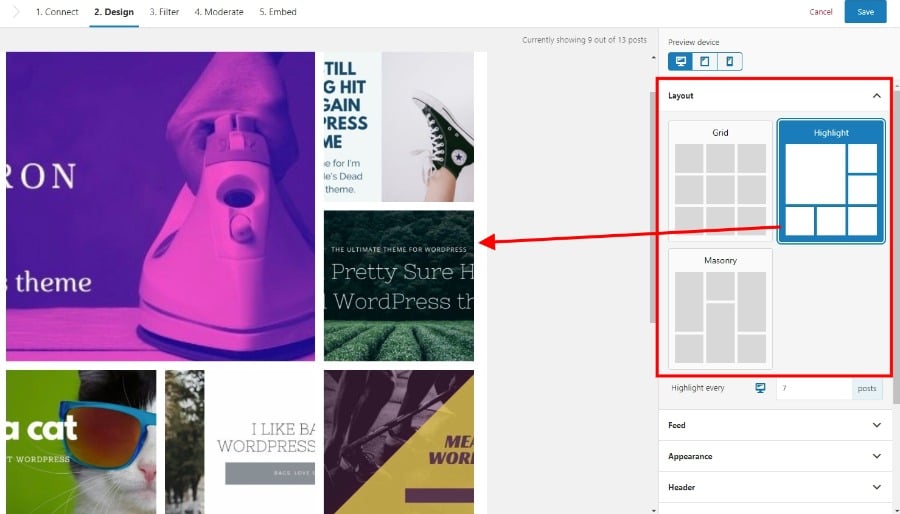900x514 pixels.
Task: Click the preview pane scroll down arrow
Action: tap(653, 510)
